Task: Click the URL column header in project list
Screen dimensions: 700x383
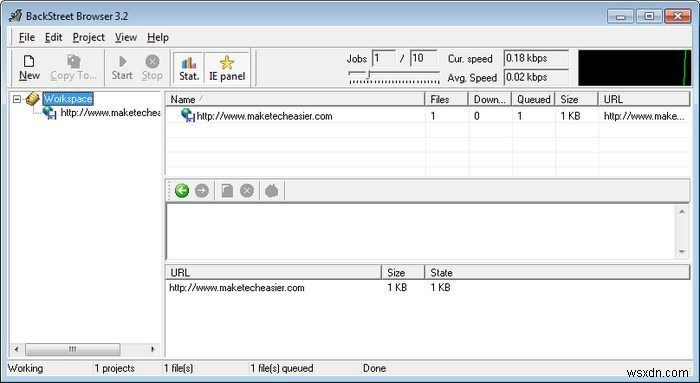Action: (x=644, y=100)
